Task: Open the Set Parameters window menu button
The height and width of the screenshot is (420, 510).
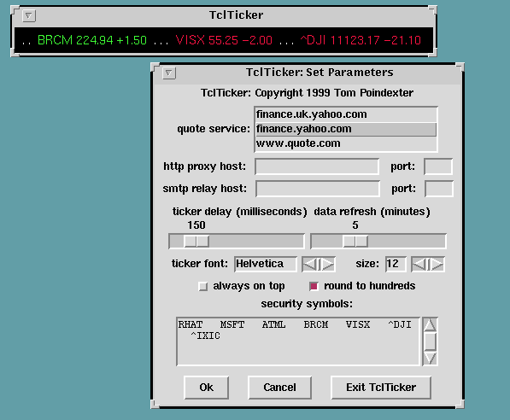Action: point(169,73)
